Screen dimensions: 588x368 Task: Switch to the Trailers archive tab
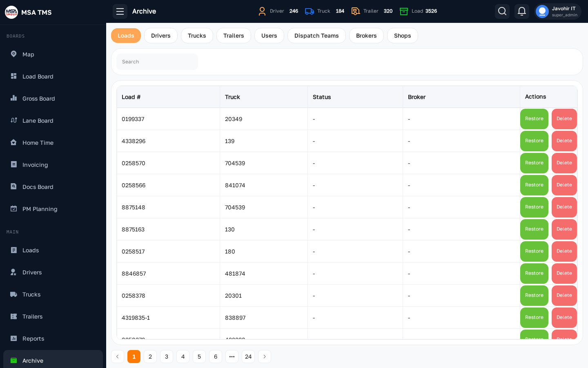(x=234, y=36)
